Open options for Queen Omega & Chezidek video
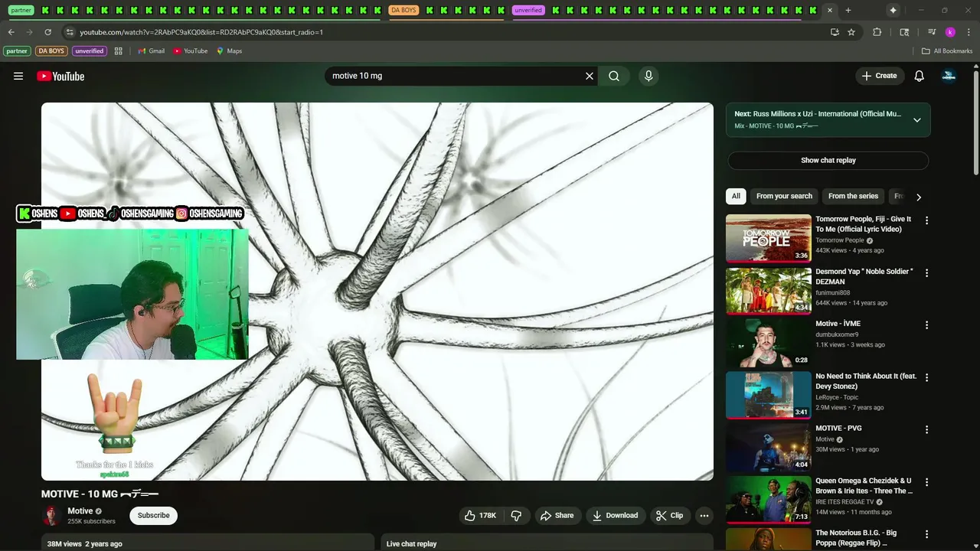This screenshot has width=980, height=551. pyautogui.click(x=926, y=482)
